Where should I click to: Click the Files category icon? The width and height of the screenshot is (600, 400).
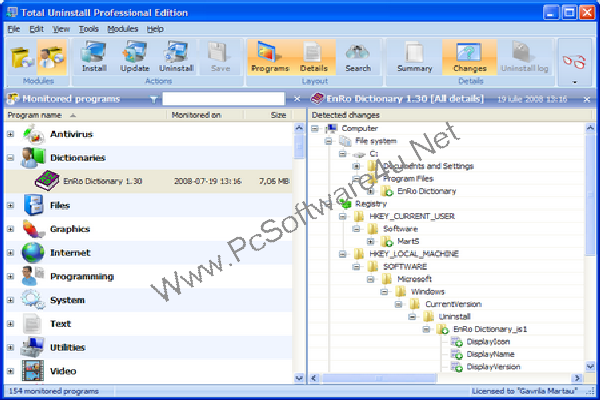pos(34,205)
